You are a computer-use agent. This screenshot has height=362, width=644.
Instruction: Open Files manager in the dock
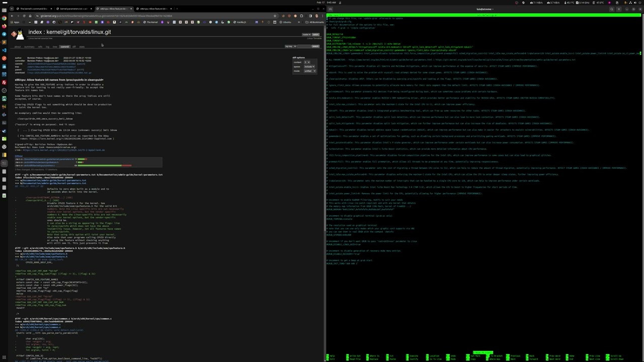pos(4,10)
